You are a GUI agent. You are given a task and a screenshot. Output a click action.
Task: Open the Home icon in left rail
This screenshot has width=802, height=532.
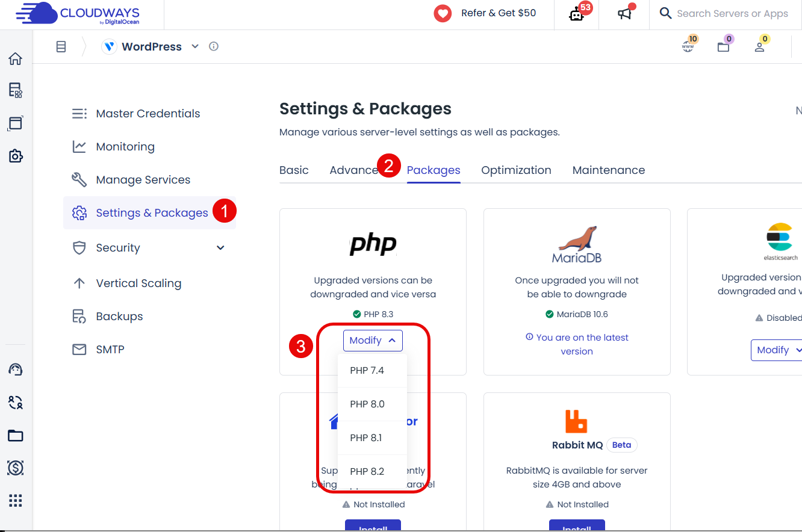coord(16,59)
